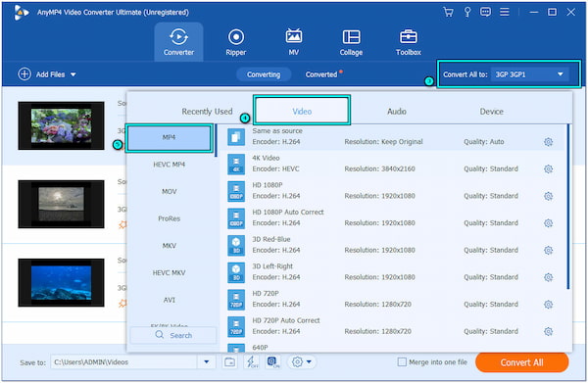The image size is (588, 383).
Task: Select the Recently Used tab
Action: [207, 112]
